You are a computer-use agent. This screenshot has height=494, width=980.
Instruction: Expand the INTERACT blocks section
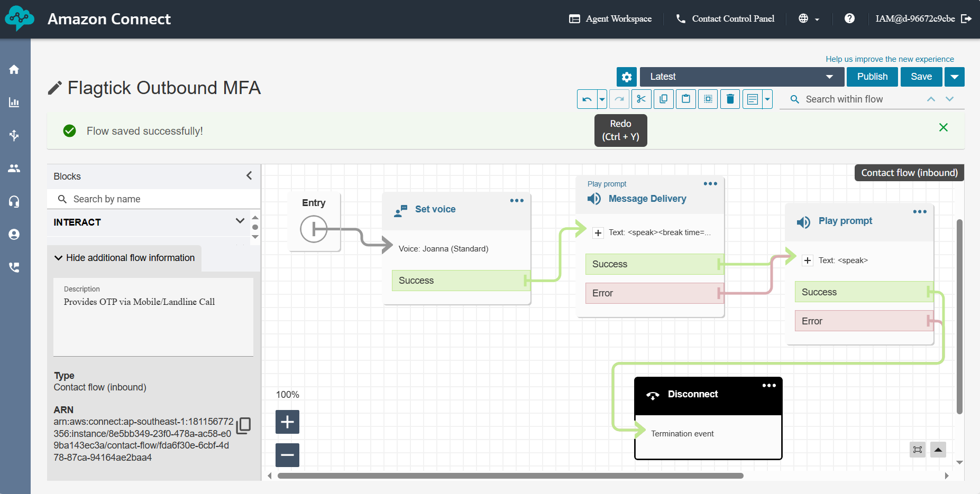(x=240, y=221)
